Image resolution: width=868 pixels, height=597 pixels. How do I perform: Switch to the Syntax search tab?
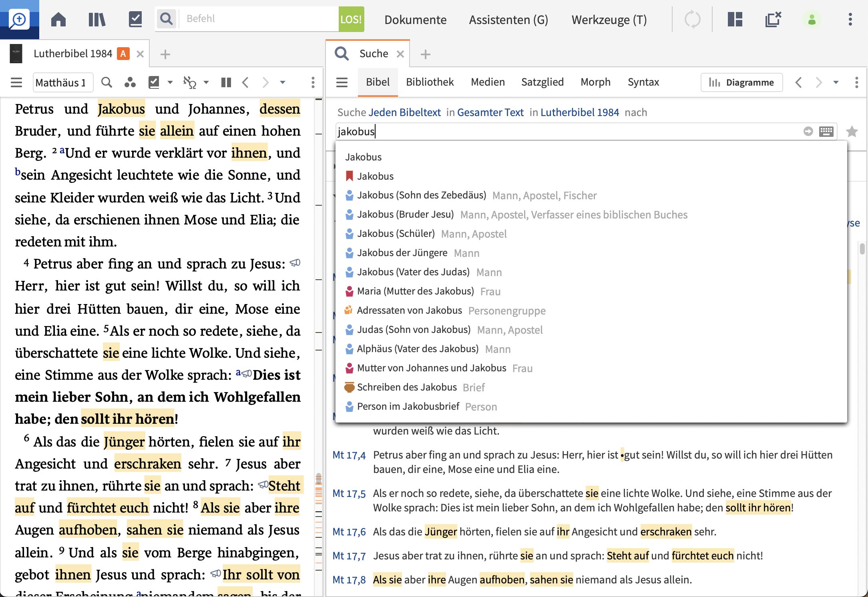point(643,82)
